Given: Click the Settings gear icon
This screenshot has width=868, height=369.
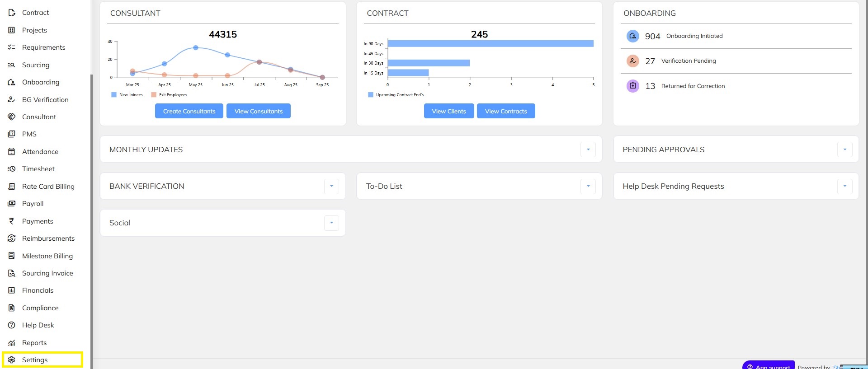Looking at the screenshot, I should pos(12,360).
